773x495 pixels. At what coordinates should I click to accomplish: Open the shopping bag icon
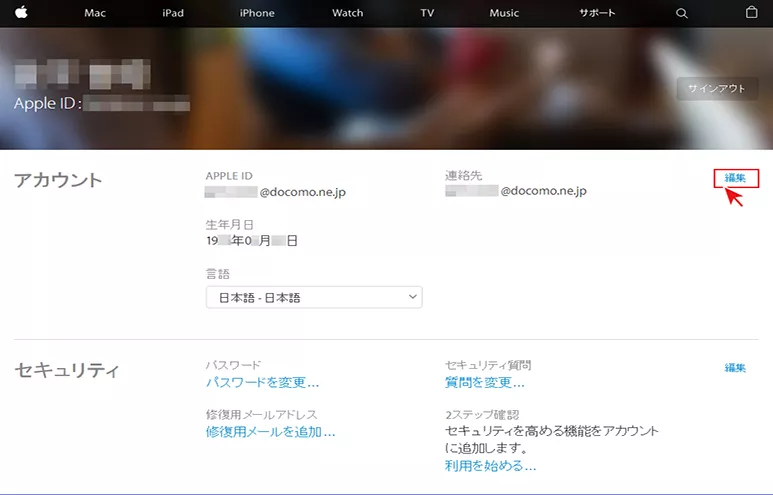tap(751, 13)
